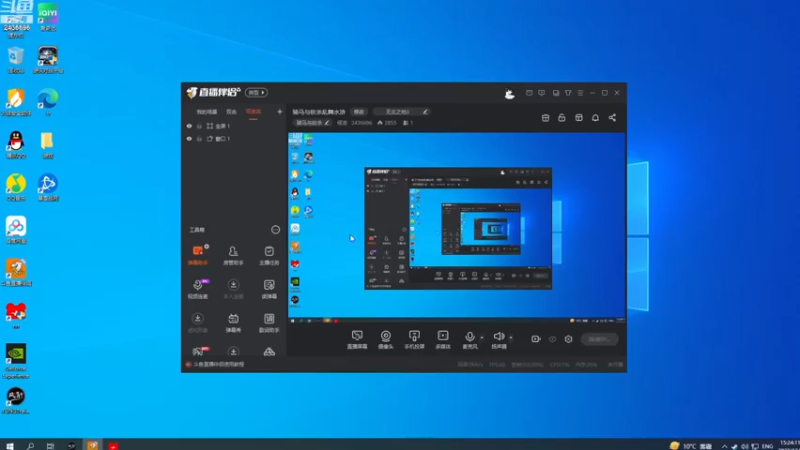Click the stream preview area
The image size is (800, 450).
click(457, 228)
